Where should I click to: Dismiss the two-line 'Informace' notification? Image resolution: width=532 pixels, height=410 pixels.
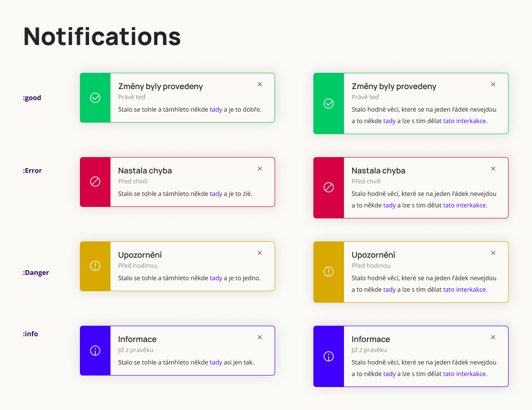493,337
